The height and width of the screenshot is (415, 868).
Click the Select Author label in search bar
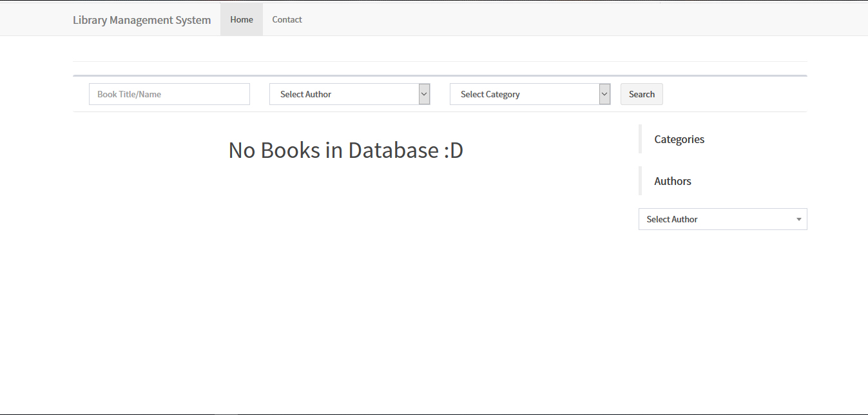[x=305, y=94]
